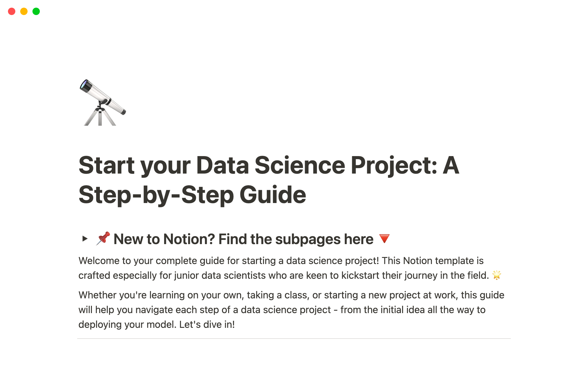
Task: Click the line starting "crafted especially for junior"
Action: coord(283,275)
